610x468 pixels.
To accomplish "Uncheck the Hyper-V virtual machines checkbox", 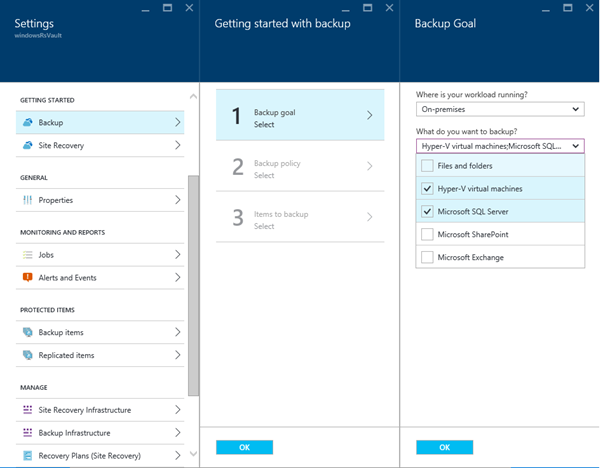I will point(427,189).
